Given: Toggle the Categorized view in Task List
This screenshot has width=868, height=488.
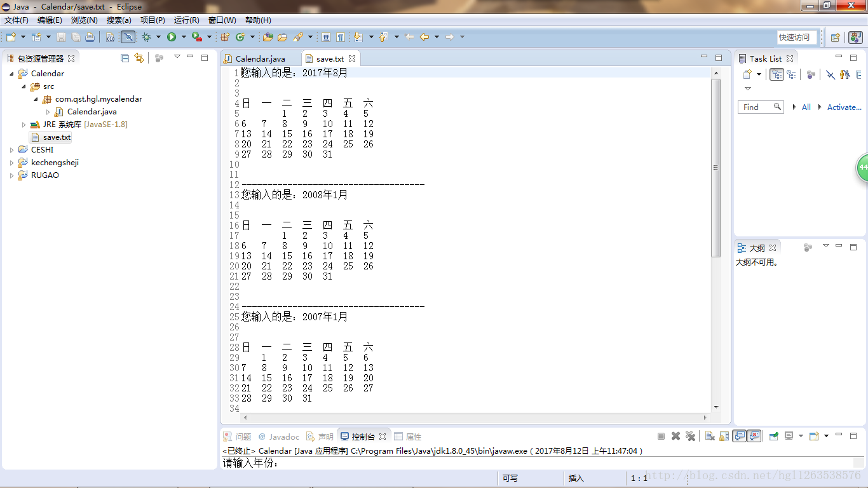Looking at the screenshot, I should coord(776,74).
